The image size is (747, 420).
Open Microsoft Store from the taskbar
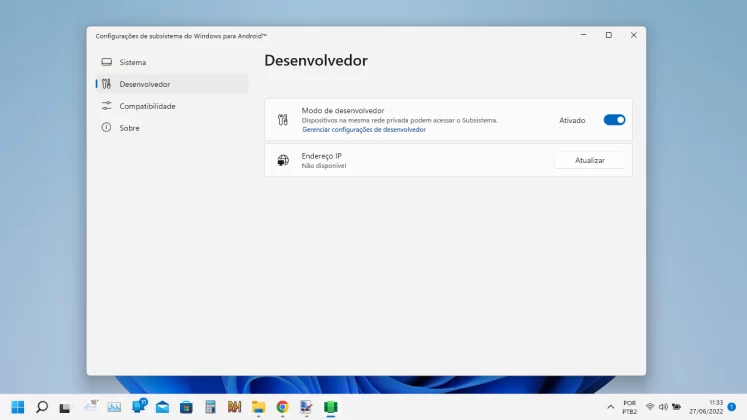(186, 407)
